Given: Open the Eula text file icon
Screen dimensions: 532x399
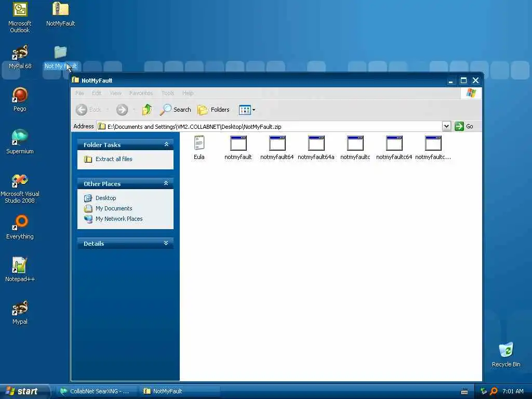Looking at the screenshot, I should click(199, 142).
